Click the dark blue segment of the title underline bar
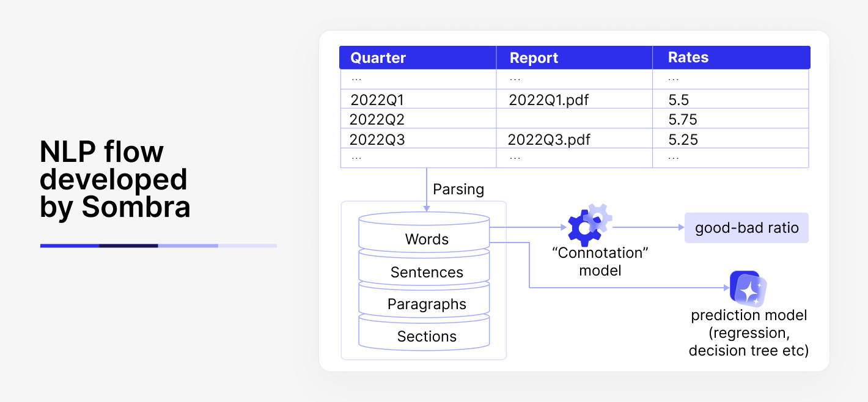The image size is (868, 402). [128, 246]
